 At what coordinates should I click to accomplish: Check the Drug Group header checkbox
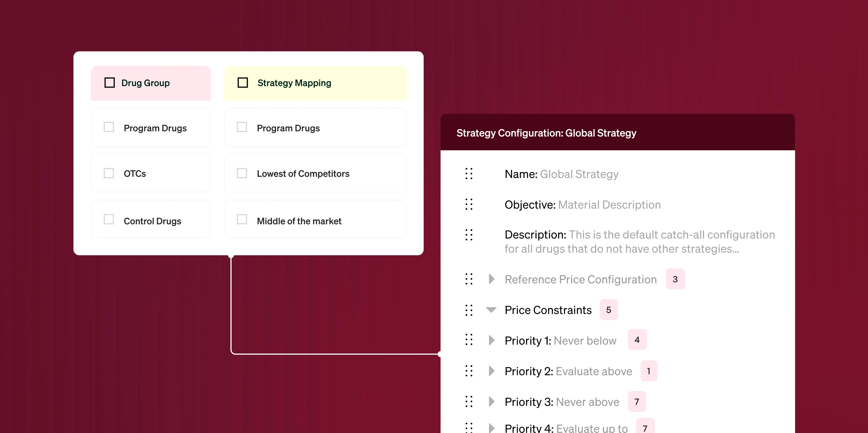click(109, 83)
